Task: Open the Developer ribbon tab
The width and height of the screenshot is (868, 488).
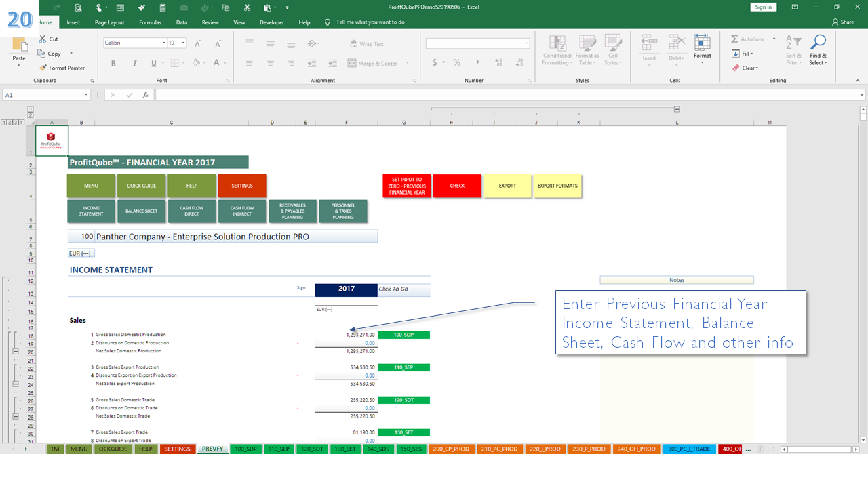Action: tap(272, 22)
